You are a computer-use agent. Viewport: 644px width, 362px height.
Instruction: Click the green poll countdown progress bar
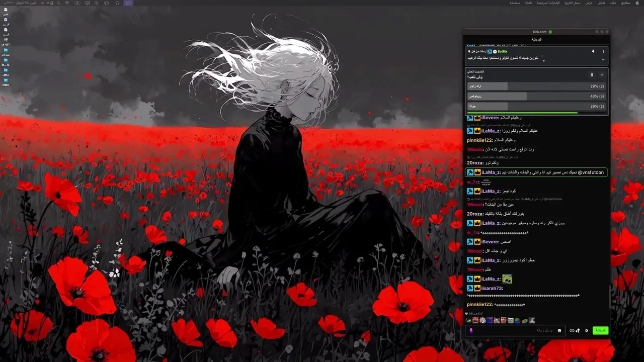(x=522, y=113)
